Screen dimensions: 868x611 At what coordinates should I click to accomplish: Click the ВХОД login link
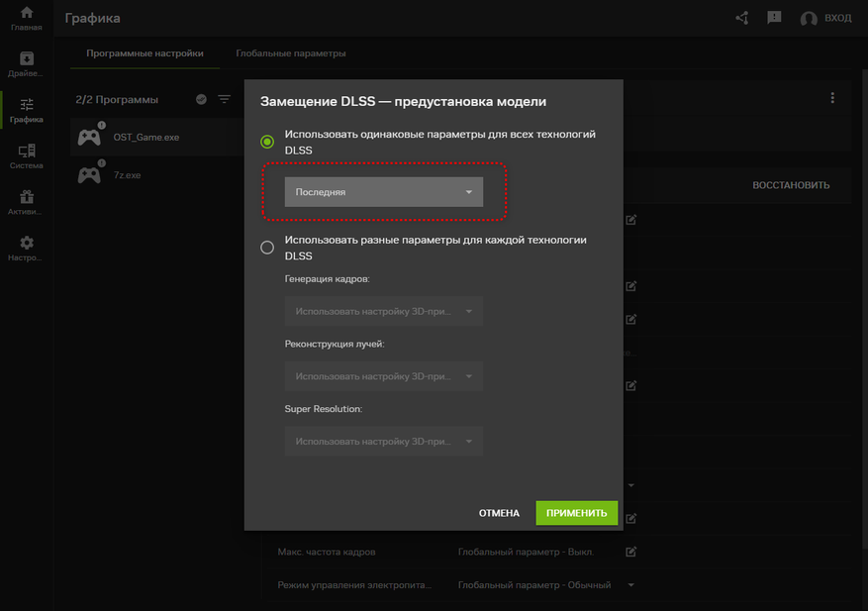(837, 18)
